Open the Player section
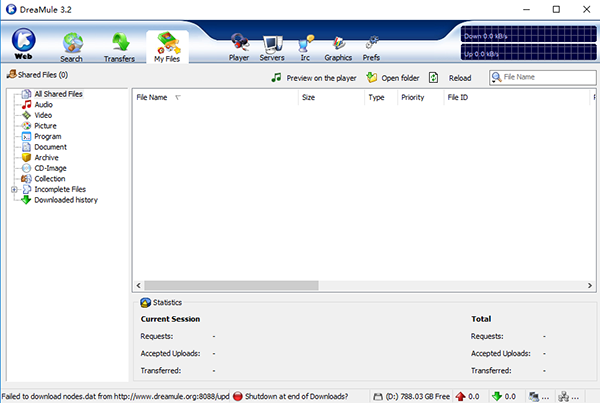The width and height of the screenshot is (600, 403). coord(239,47)
